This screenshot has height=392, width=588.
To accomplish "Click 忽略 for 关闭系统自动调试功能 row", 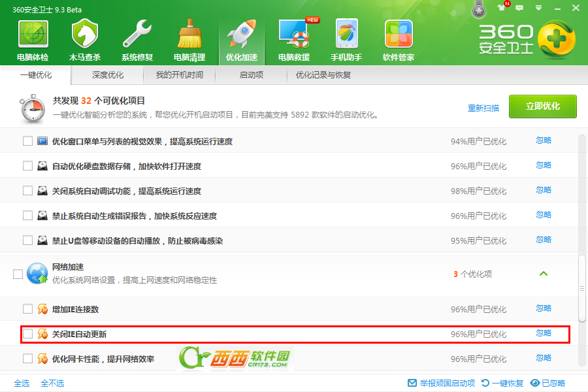I will coord(544,190).
